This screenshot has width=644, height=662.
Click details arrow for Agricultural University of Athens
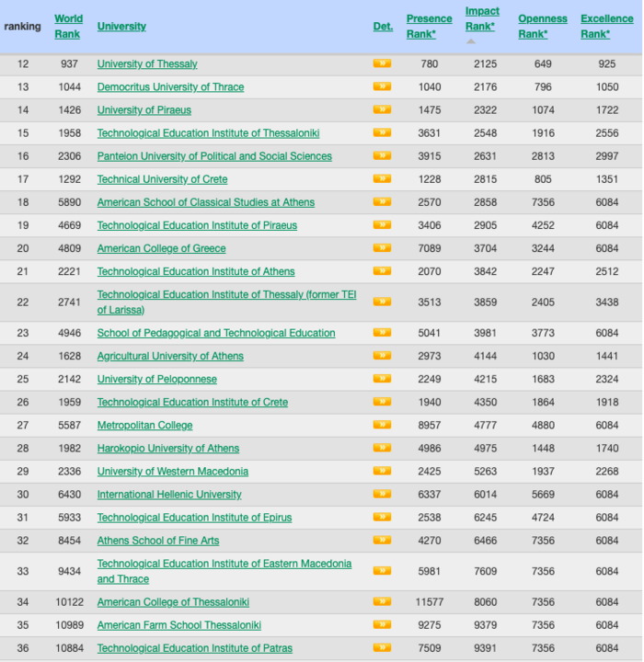382,356
